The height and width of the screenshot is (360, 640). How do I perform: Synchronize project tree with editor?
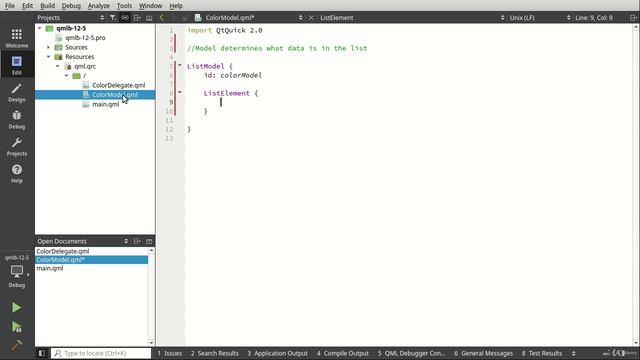click(x=125, y=18)
